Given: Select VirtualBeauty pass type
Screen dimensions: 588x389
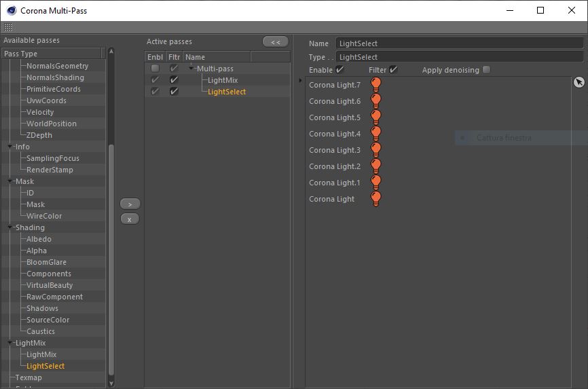Looking at the screenshot, I should [50, 285].
